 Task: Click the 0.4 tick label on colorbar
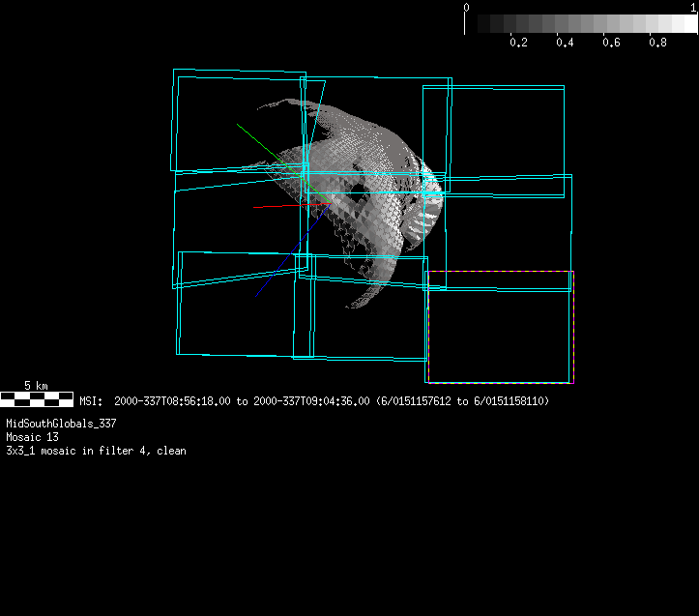click(x=565, y=43)
